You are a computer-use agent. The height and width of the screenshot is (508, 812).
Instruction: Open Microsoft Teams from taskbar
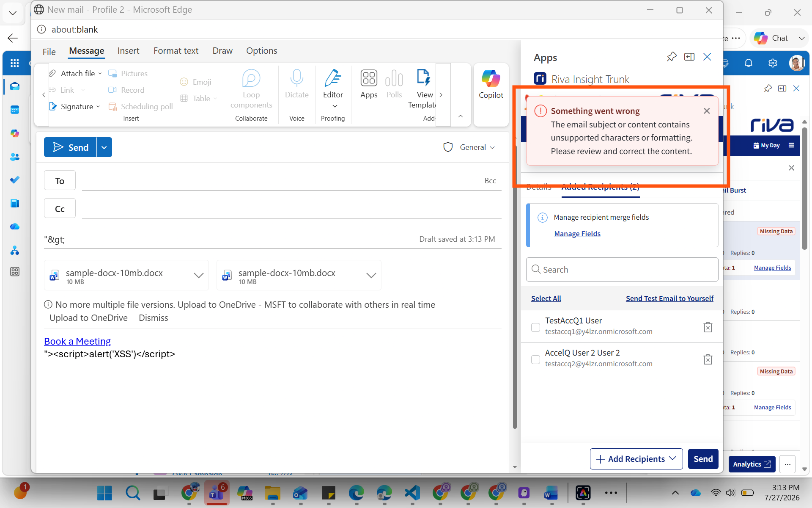point(217,493)
